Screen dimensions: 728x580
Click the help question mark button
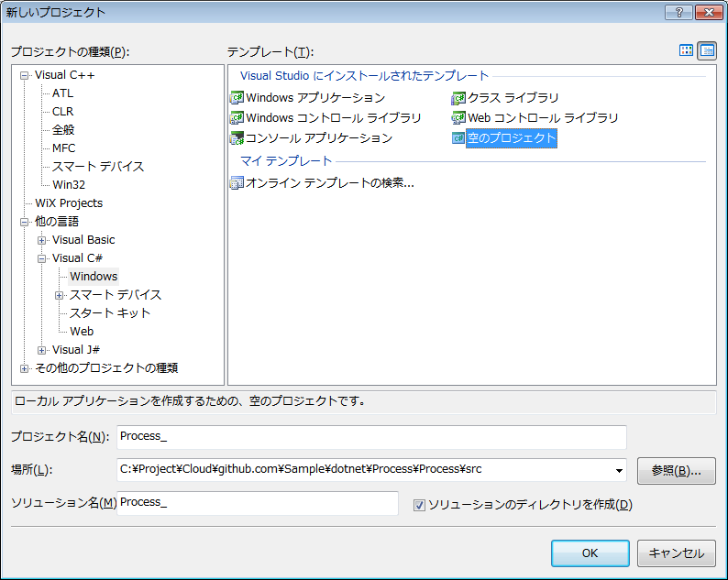678,13
